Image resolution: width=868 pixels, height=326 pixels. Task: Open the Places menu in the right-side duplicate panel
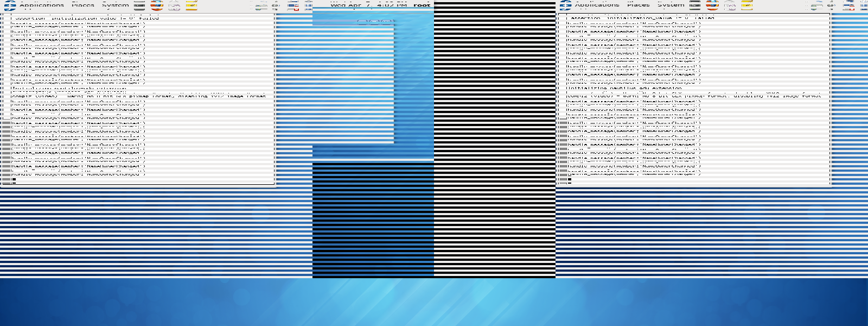[639, 5]
